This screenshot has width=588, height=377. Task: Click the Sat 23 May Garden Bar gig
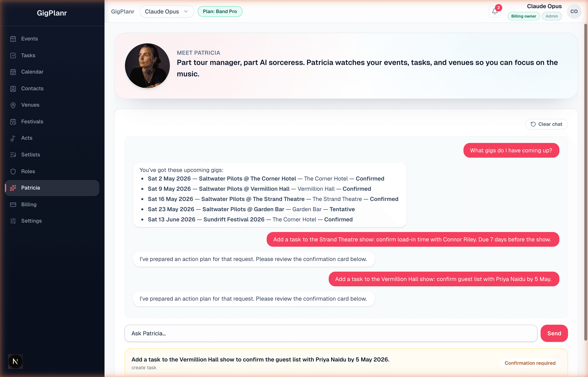[251, 209]
